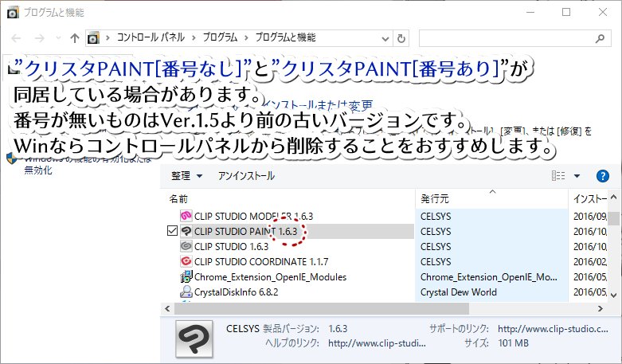The image size is (622, 364).
Task: Click the CLIP STUDIO PAINT row icon
Action: point(186,231)
